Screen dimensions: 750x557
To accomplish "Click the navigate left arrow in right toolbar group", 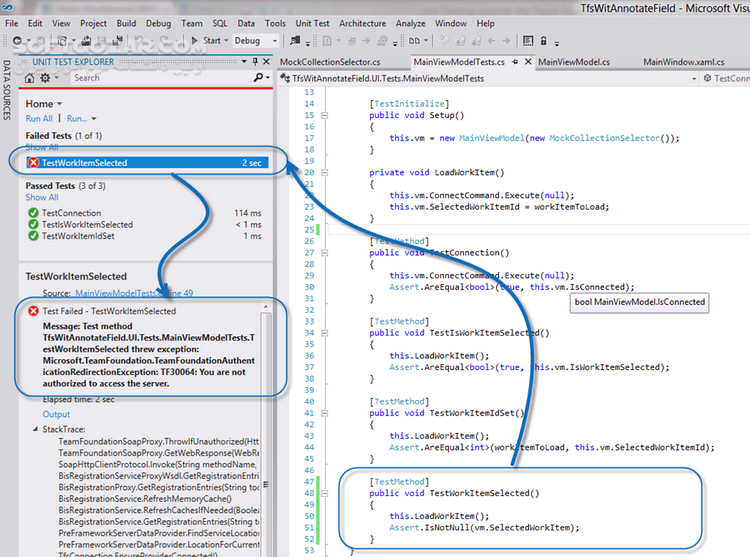I will (x=491, y=41).
